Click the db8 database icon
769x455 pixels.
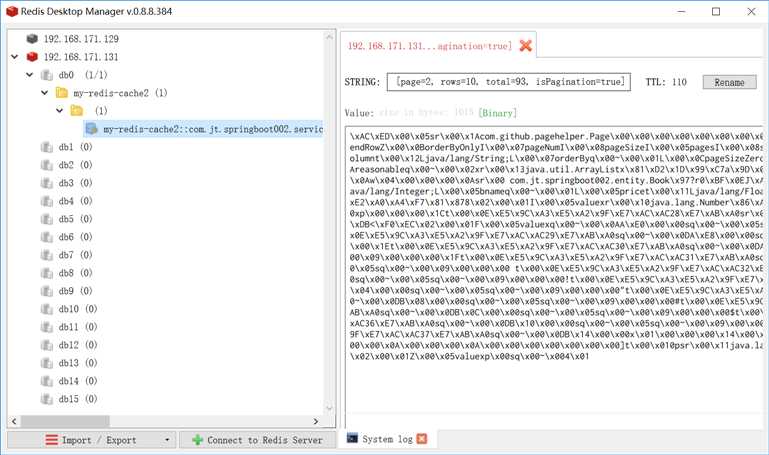pos(47,273)
